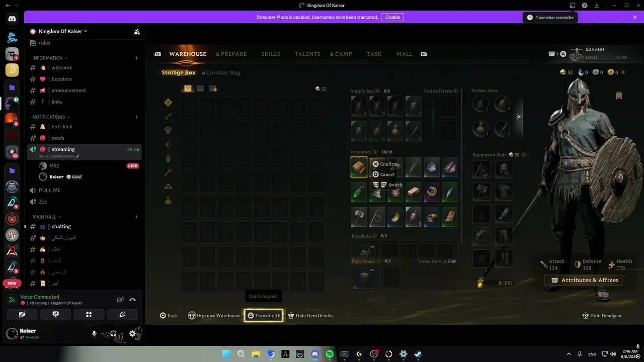Switch to the MALL game tab
Image resolution: width=644 pixels, height=362 pixels.
click(404, 54)
